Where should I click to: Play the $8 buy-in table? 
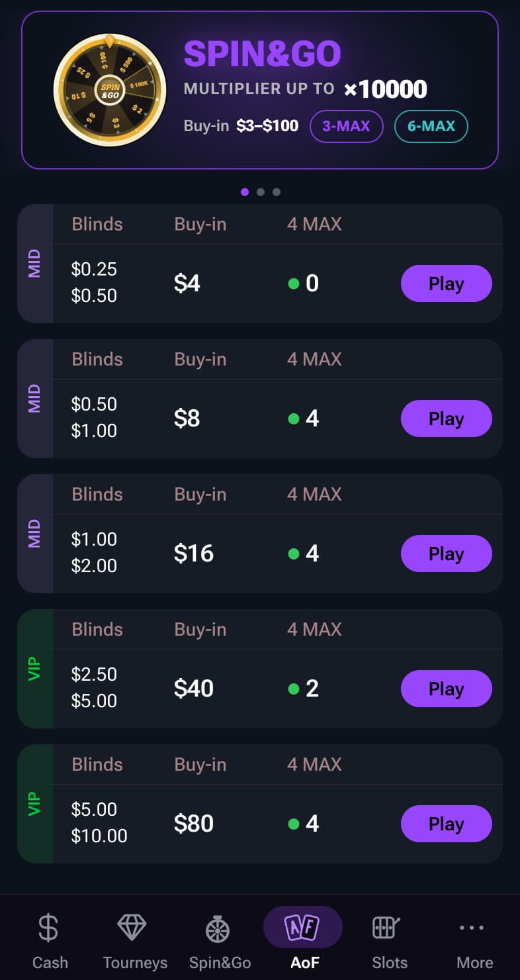coord(447,418)
